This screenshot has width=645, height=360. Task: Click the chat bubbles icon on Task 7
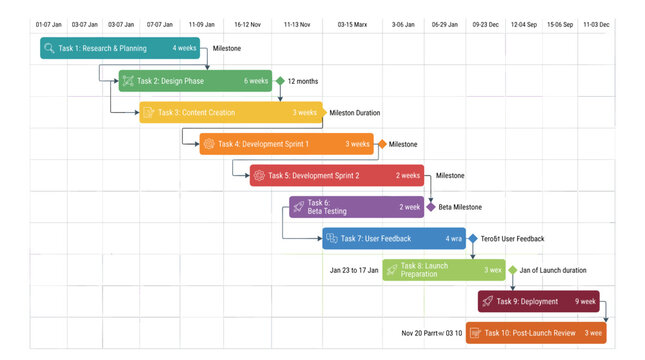click(332, 238)
